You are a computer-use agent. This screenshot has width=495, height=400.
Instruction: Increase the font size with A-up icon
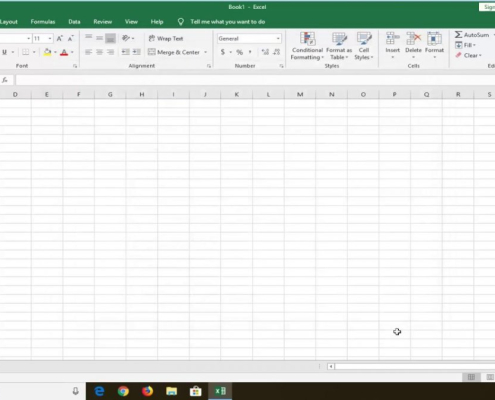click(x=59, y=39)
